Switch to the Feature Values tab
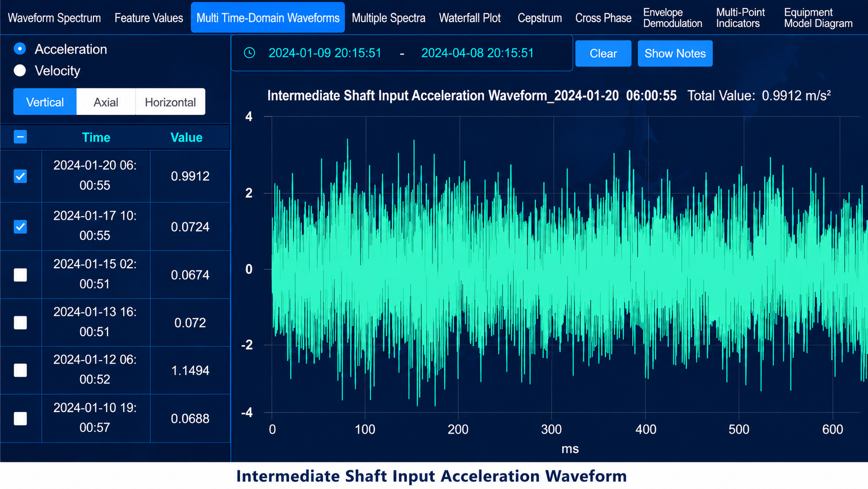This screenshot has width=868, height=489. 149,18
